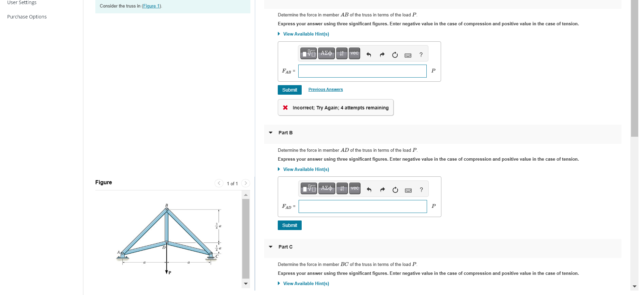Reset the Part A answer with the reset icon

coord(395,55)
